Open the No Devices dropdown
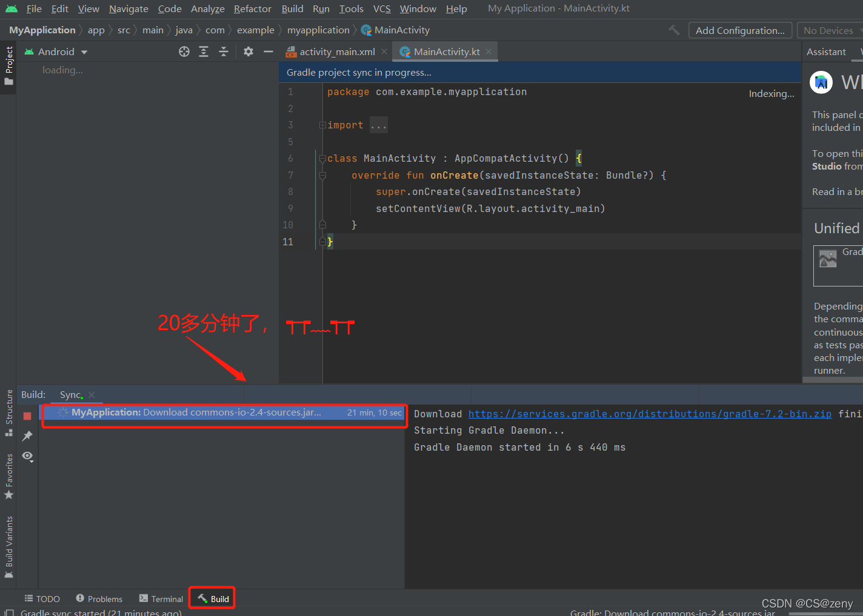Viewport: 863px width, 616px height. 829,30
